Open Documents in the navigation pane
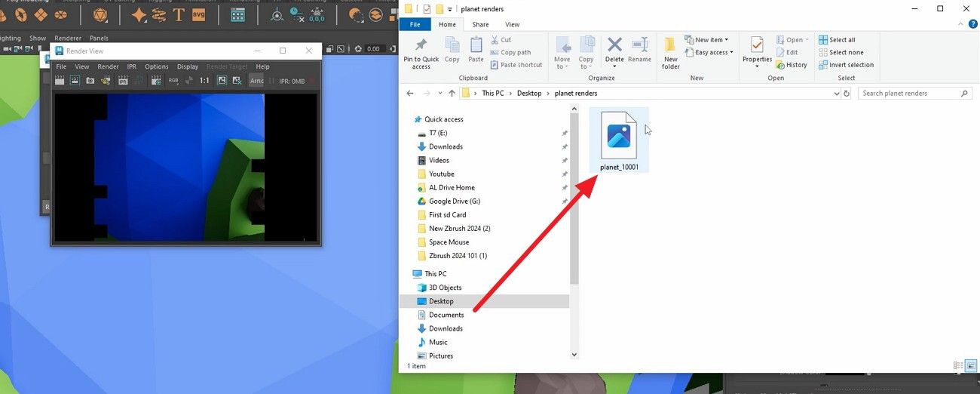Screen dimensions: 980x394 (x=446, y=315)
